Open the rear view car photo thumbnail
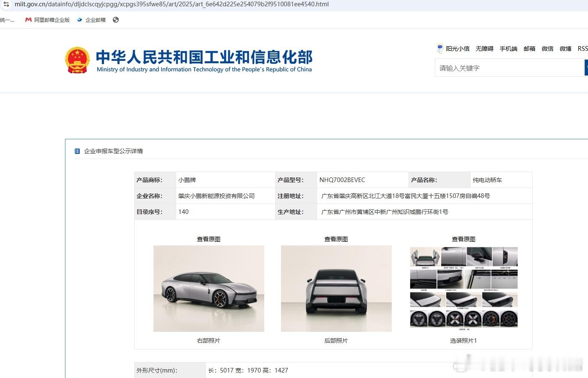Screen dimensions: 588x378 pyautogui.click(x=336, y=289)
